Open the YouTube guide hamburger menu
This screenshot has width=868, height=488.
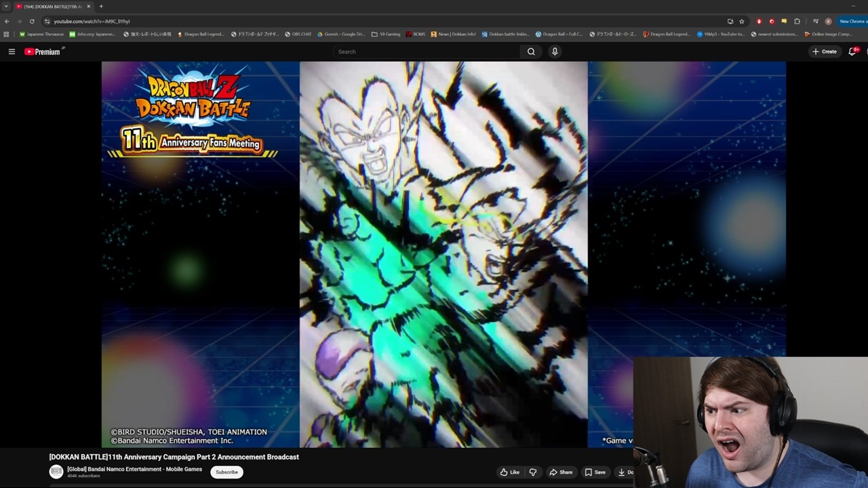tap(12, 52)
